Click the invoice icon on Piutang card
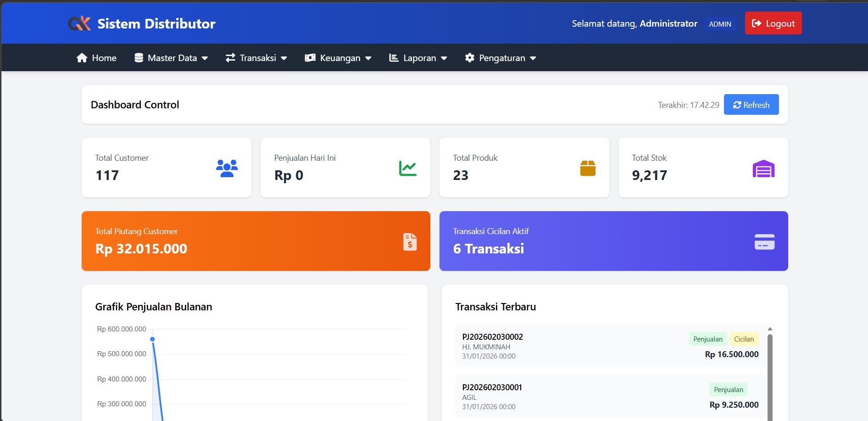The height and width of the screenshot is (421, 868). (x=410, y=241)
